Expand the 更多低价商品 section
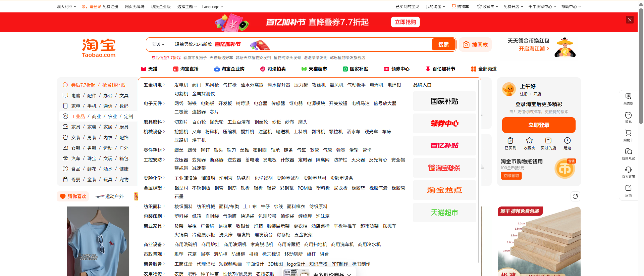 point(332,274)
